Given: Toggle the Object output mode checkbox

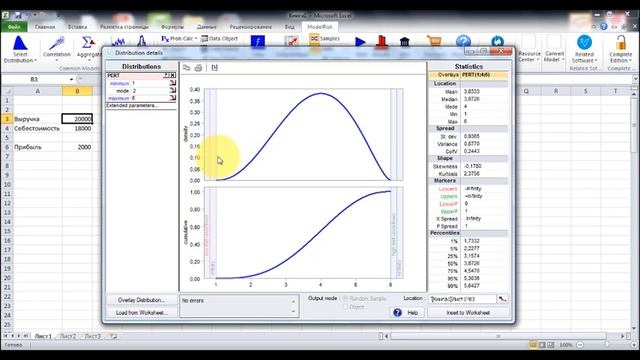Looking at the screenshot, I should 345,307.
